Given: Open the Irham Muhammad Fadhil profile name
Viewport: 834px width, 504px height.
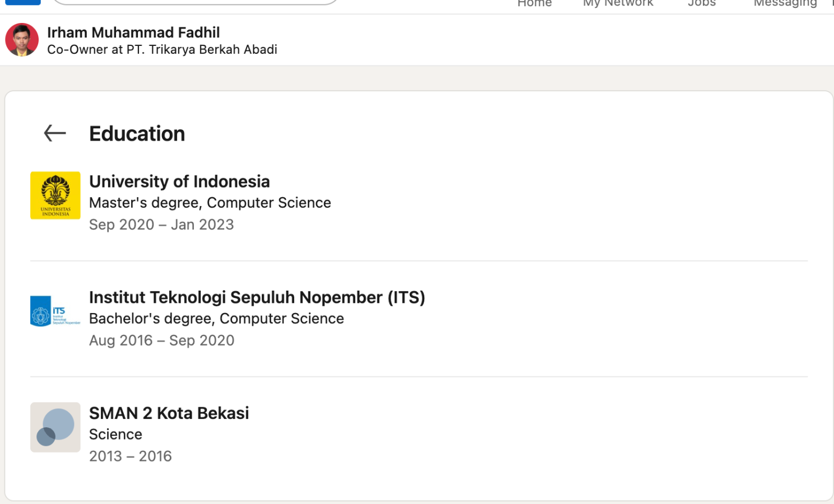Looking at the screenshot, I should pos(133,32).
